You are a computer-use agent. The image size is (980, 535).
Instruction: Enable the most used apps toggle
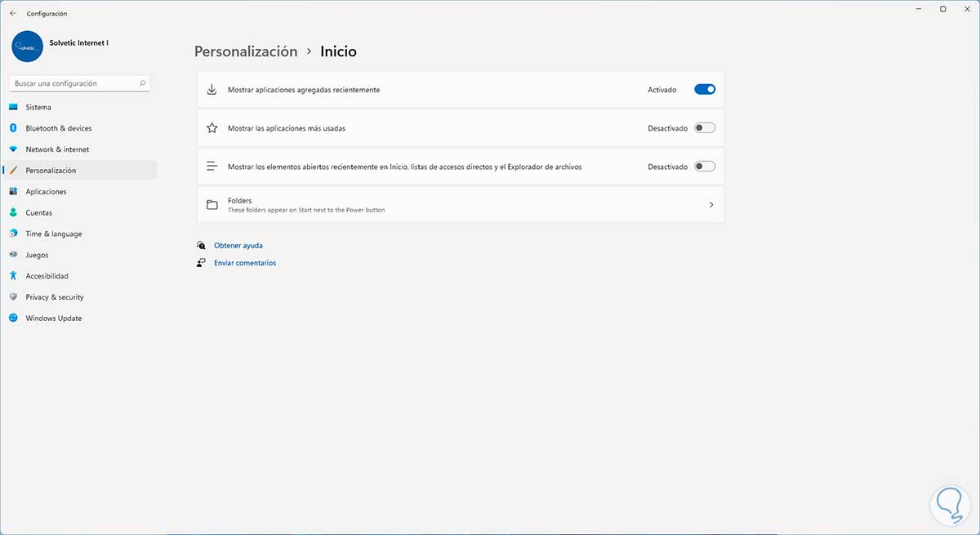pyautogui.click(x=704, y=128)
